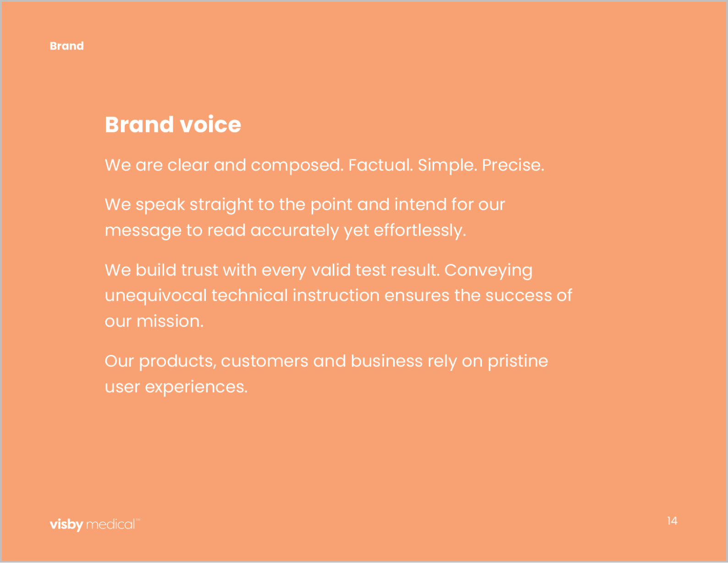Click the line We speak straight to the point
Viewport: 728px width, 563px height.
[x=305, y=204]
